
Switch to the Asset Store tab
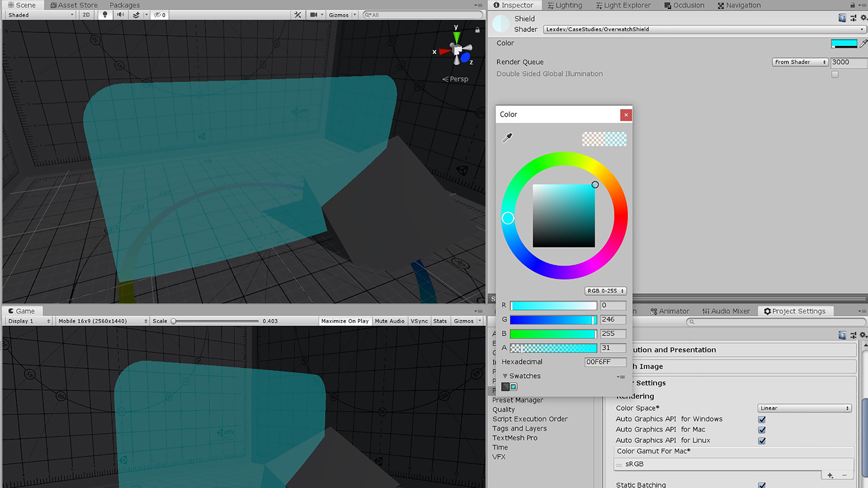(74, 5)
